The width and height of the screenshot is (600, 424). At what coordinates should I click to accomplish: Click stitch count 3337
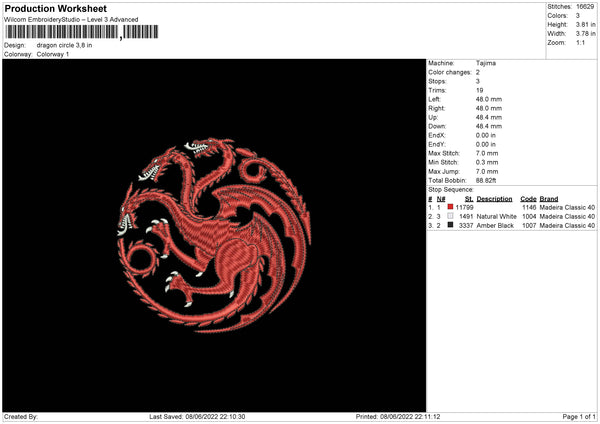tap(466, 226)
